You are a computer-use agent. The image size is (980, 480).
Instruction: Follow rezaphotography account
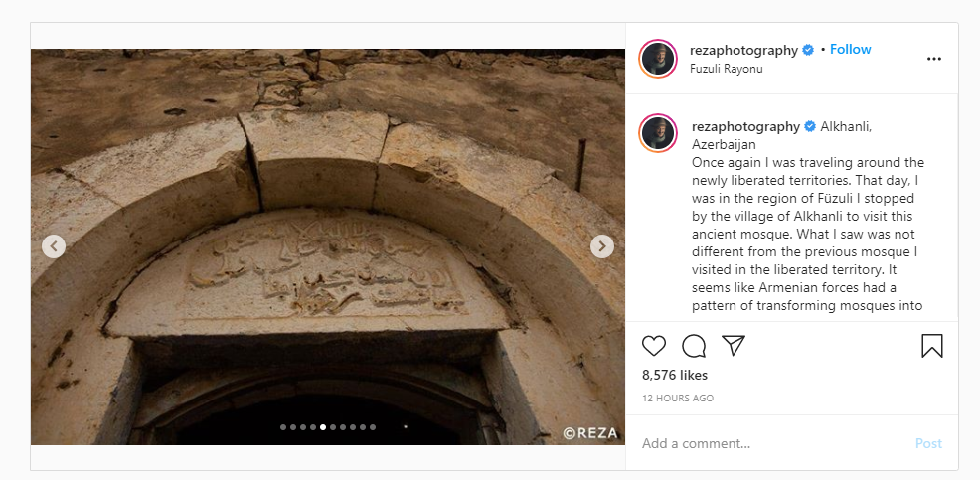[x=850, y=50]
